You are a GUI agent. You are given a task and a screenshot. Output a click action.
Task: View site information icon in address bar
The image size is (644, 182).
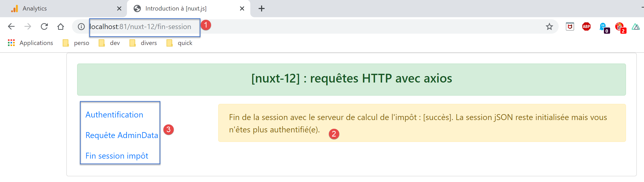pos(81,26)
